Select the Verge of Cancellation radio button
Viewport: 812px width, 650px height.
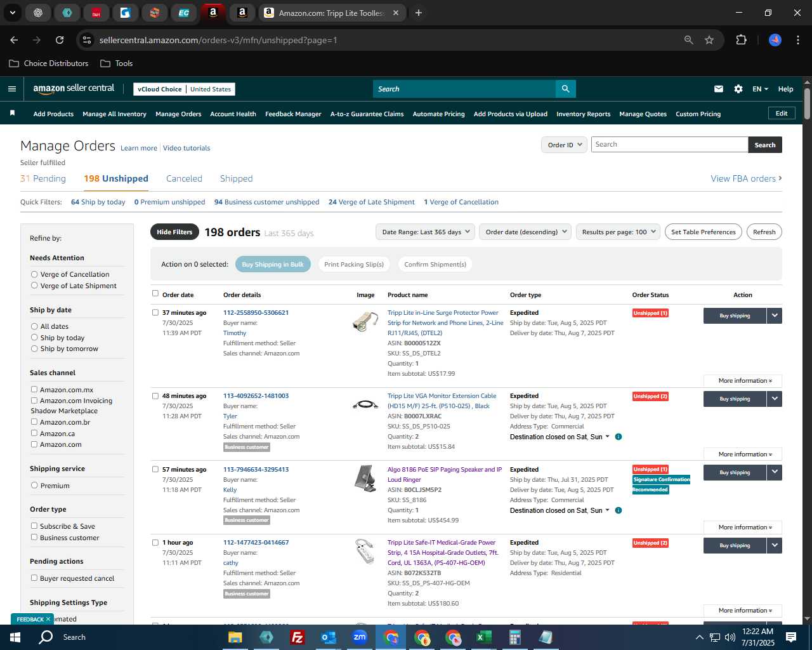point(34,274)
